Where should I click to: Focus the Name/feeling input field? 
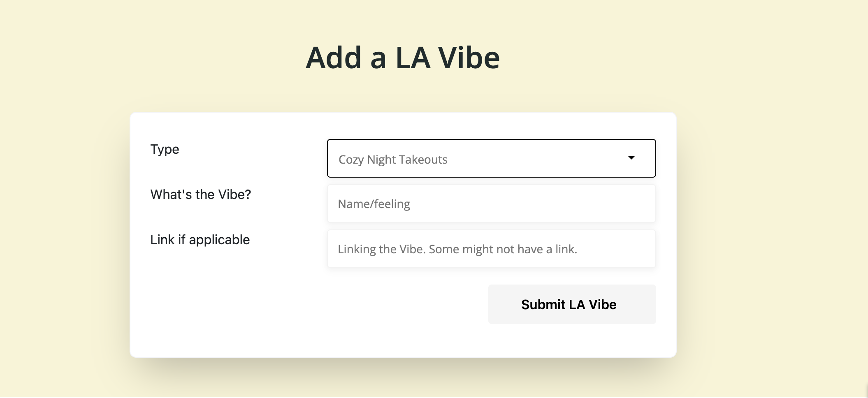(491, 204)
